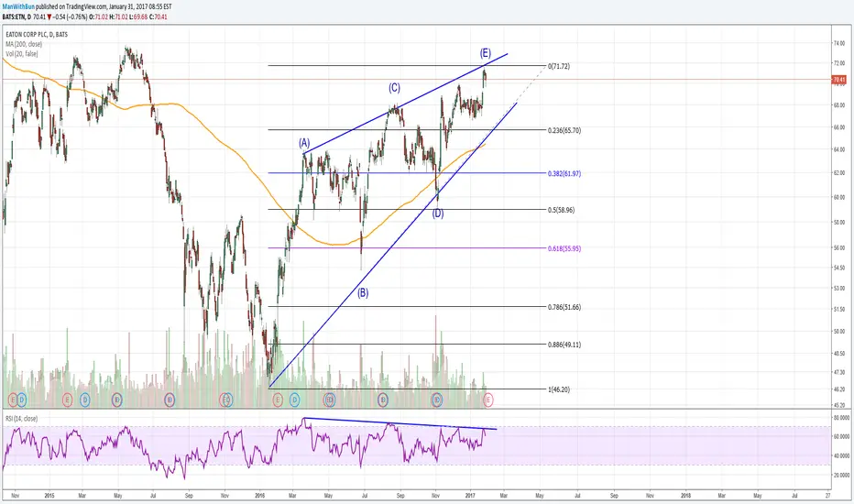Image resolution: width=854 pixels, height=504 pixels.
Task: Click the wave label (A)
Action: [x=304, y=143]
